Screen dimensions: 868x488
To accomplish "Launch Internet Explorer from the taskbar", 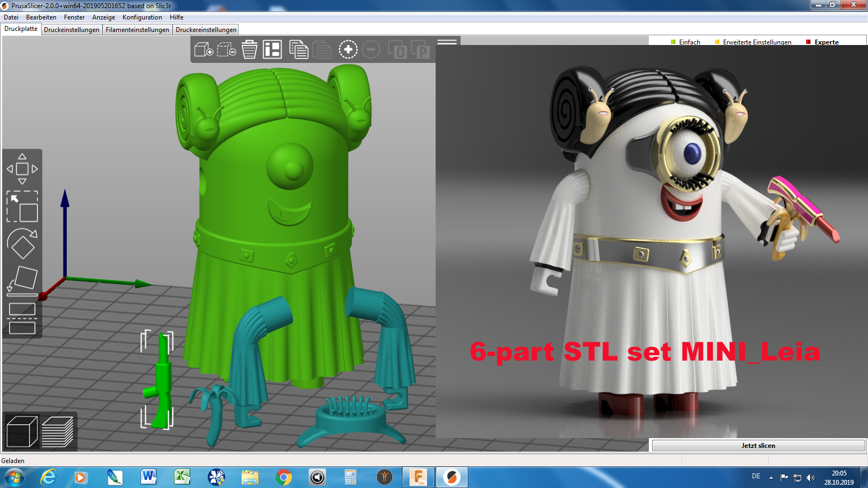I will tap(48, 477).
